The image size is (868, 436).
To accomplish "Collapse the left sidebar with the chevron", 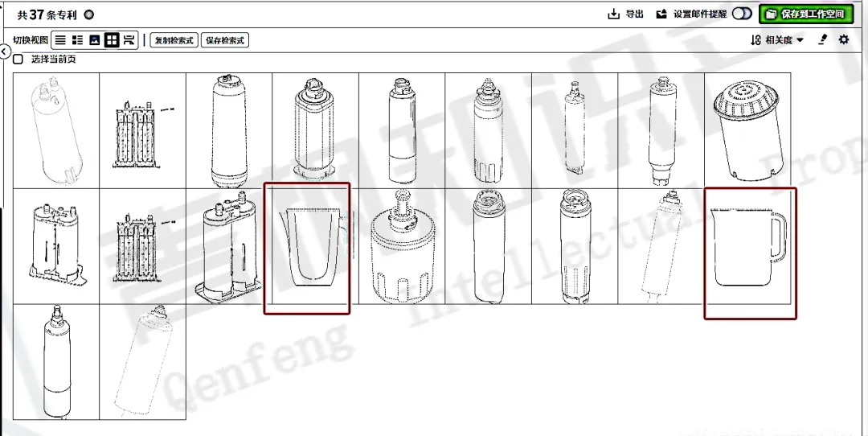I will tap(5, 52).
